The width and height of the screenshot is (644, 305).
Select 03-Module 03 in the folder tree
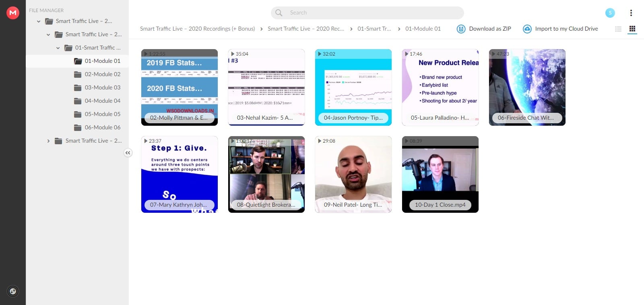pos(102,88)
